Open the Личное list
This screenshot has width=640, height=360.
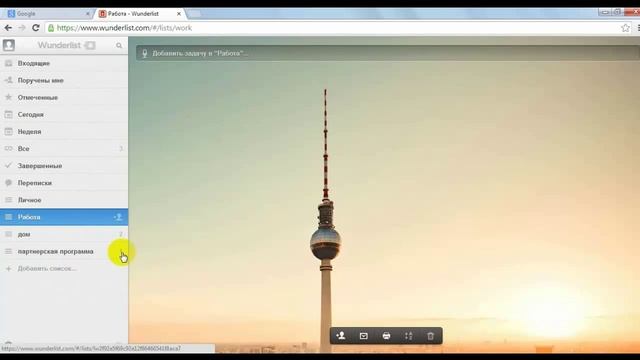[64, 200]
